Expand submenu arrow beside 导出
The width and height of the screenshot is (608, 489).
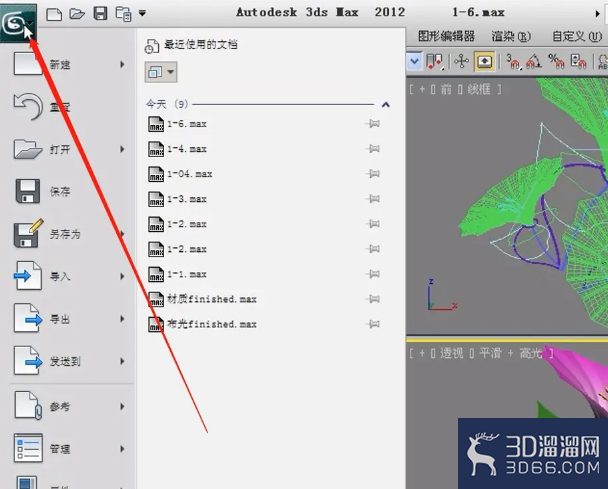[x=122, y=319]
